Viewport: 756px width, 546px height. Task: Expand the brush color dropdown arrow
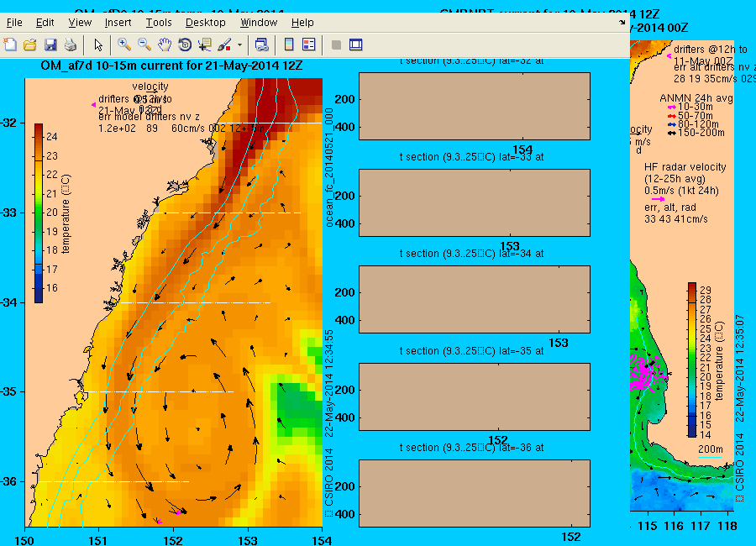tap(239, 45)
